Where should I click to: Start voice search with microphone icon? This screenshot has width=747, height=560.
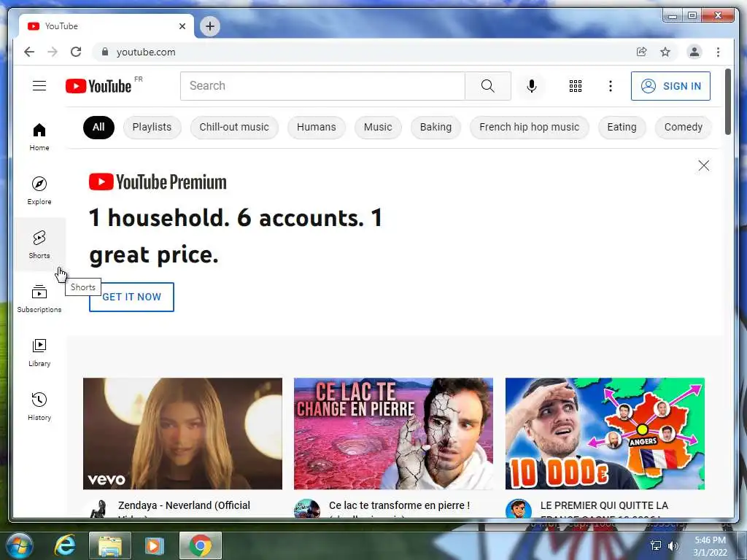point(532,86)
